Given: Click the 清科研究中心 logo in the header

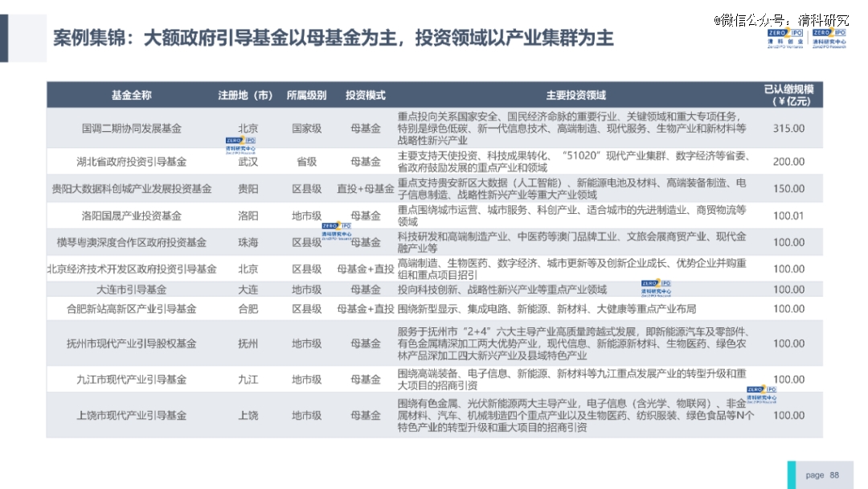Looking at the screenshot, I should click(829, 39).
